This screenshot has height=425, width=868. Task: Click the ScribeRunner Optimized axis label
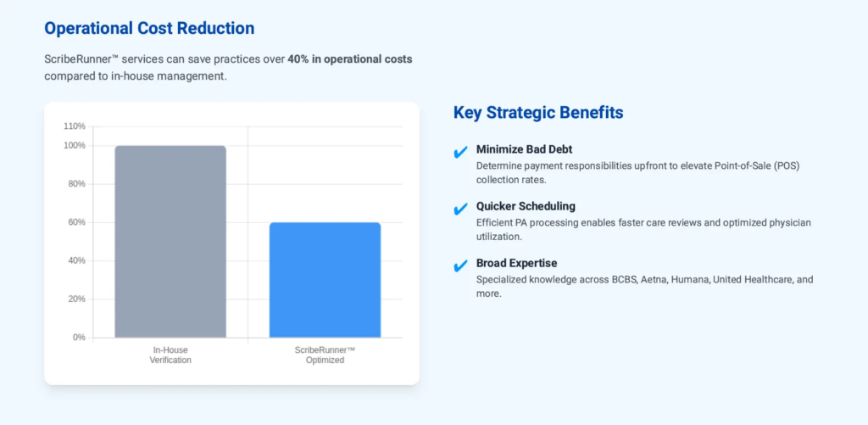[x=325, y=355]
